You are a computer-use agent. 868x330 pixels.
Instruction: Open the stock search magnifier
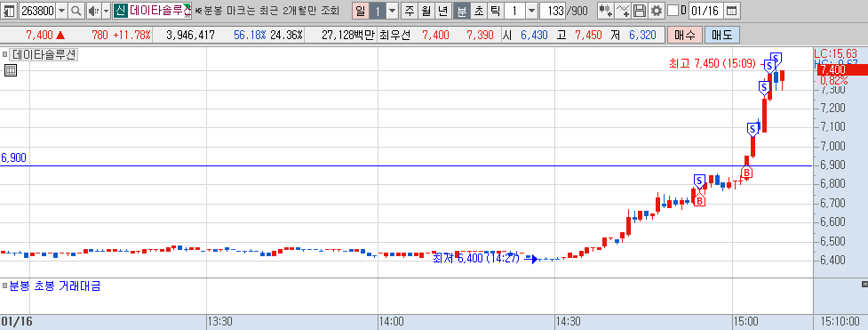76,11
